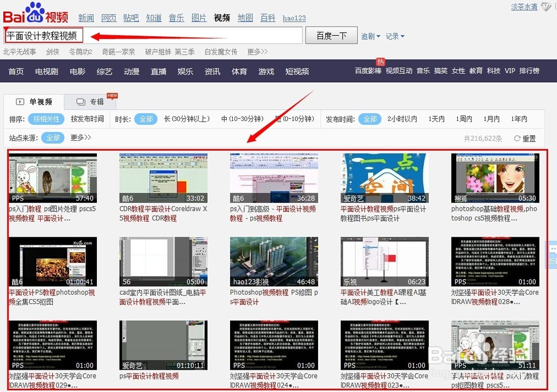Select 全部 site source filter
Image resolution: width=557 pixels, height=392 pixels.
click(53, 138)
